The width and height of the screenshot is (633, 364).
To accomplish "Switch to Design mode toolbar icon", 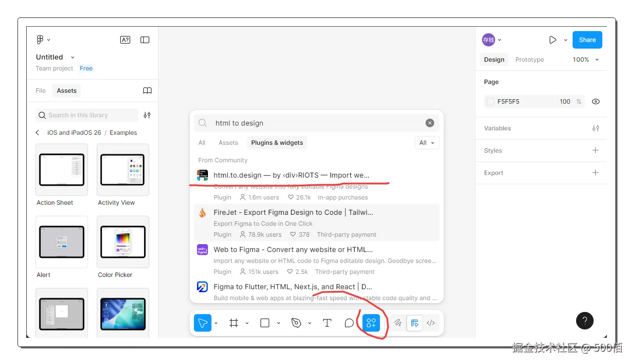I will coord(415,323).
